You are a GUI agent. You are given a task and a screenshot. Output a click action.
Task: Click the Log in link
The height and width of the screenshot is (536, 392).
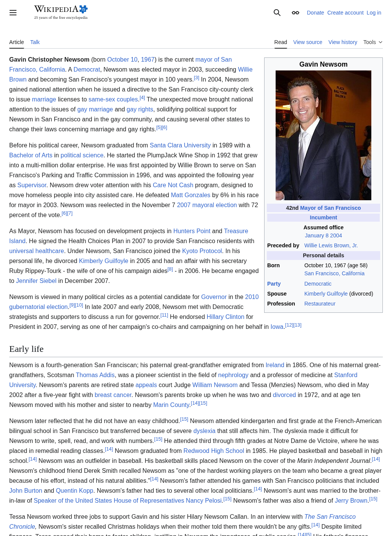374,13
